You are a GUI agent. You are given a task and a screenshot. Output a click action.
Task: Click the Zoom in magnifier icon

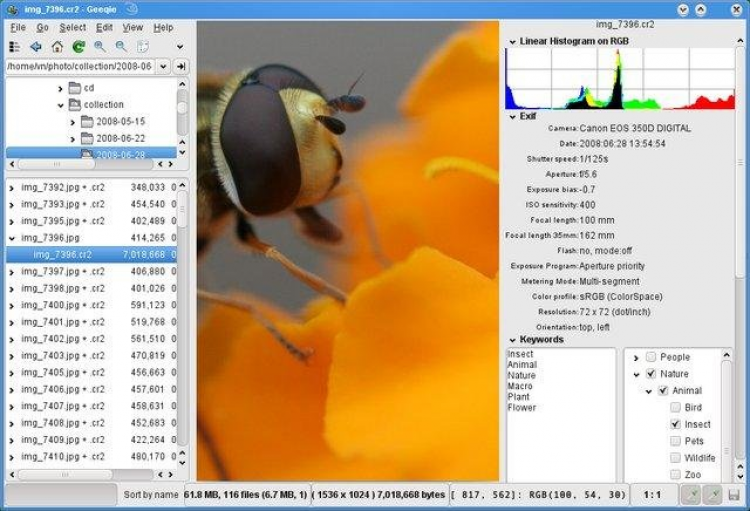click(100, 46)
